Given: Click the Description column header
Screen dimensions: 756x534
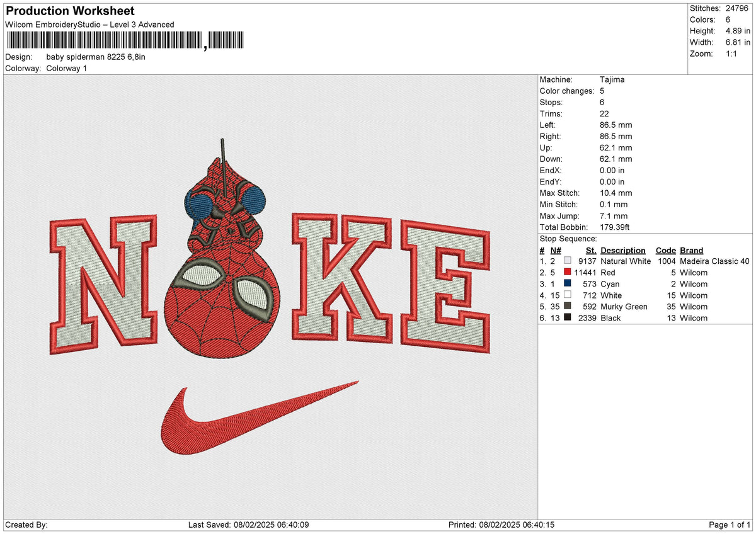Looking at the screenshot, I should [623, 251].
